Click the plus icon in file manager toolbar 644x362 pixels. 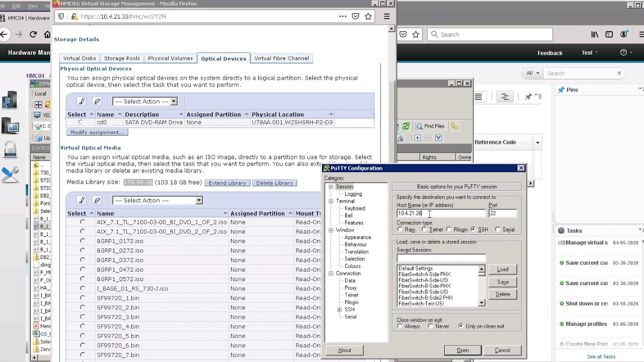coord(418,138)
